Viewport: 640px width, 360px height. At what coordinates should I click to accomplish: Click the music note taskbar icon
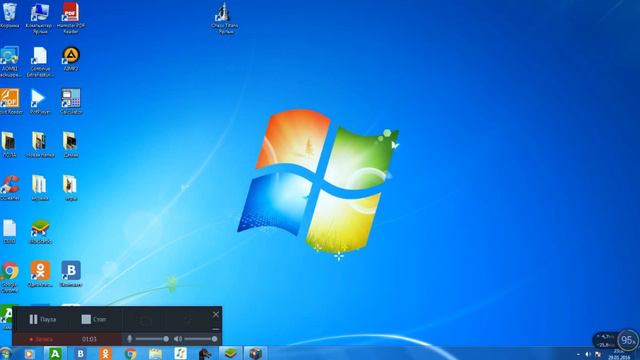tap(180, 353)
